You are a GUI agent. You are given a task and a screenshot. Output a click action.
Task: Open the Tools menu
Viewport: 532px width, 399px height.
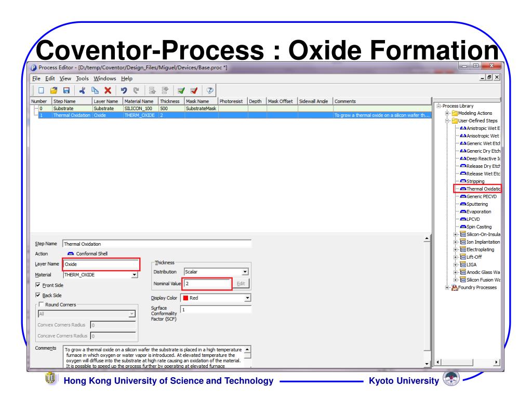tap(82, 78)
